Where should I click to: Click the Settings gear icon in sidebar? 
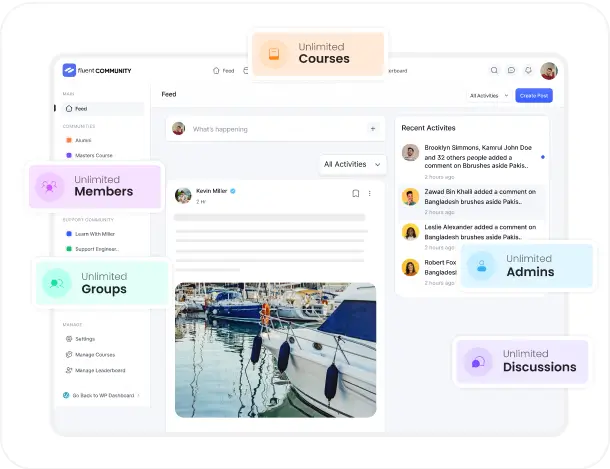[69, 339]
